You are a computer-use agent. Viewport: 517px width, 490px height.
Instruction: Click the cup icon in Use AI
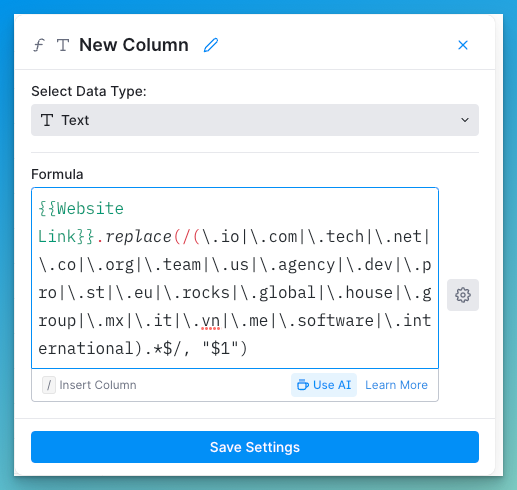[x=303, y=385]
